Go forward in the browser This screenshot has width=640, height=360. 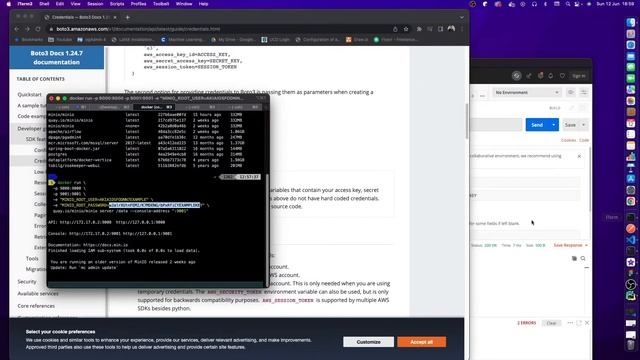pyautogui.click(x=27, y=29)
